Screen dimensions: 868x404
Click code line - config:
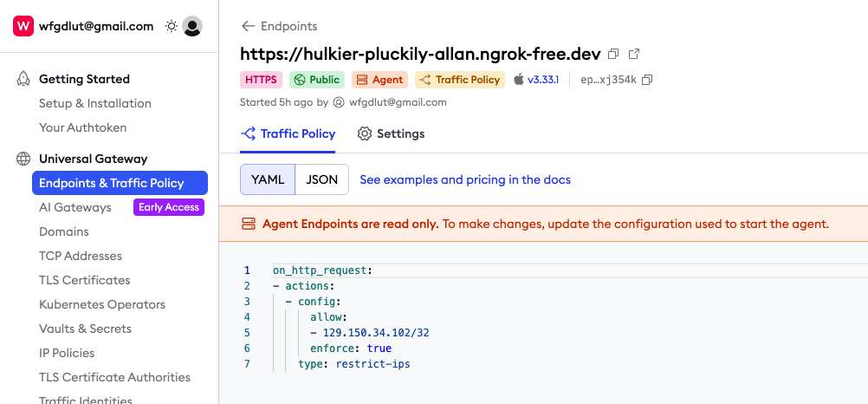tap(314, 302)
